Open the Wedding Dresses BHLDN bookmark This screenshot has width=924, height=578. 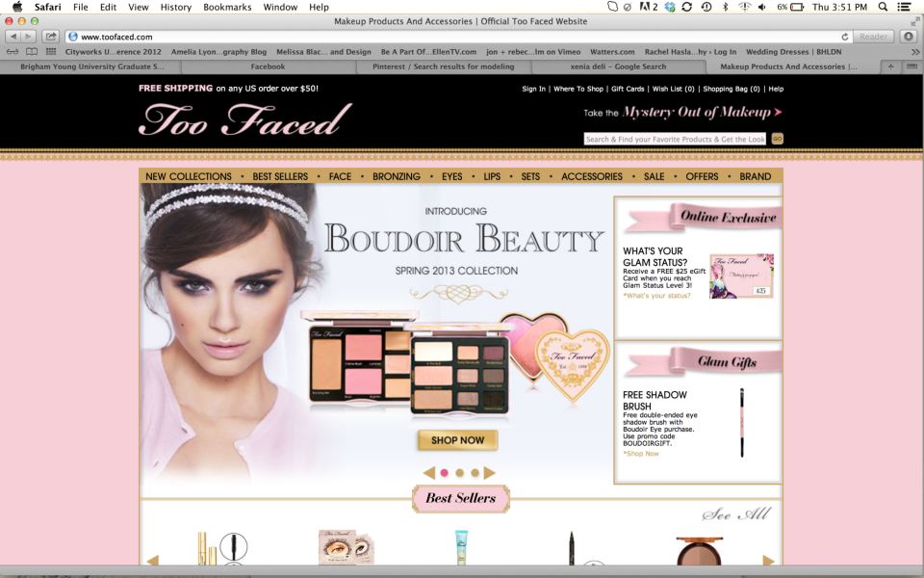tap(793, 52)
